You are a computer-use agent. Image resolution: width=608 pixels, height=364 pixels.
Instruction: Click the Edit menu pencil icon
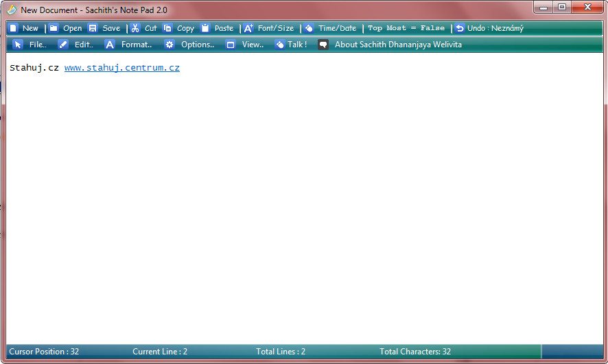63,45
